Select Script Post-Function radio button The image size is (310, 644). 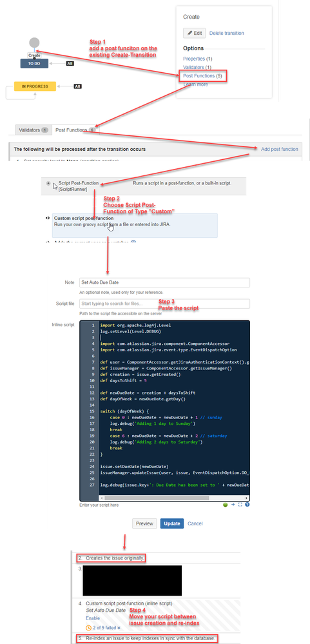pos(49,183)
